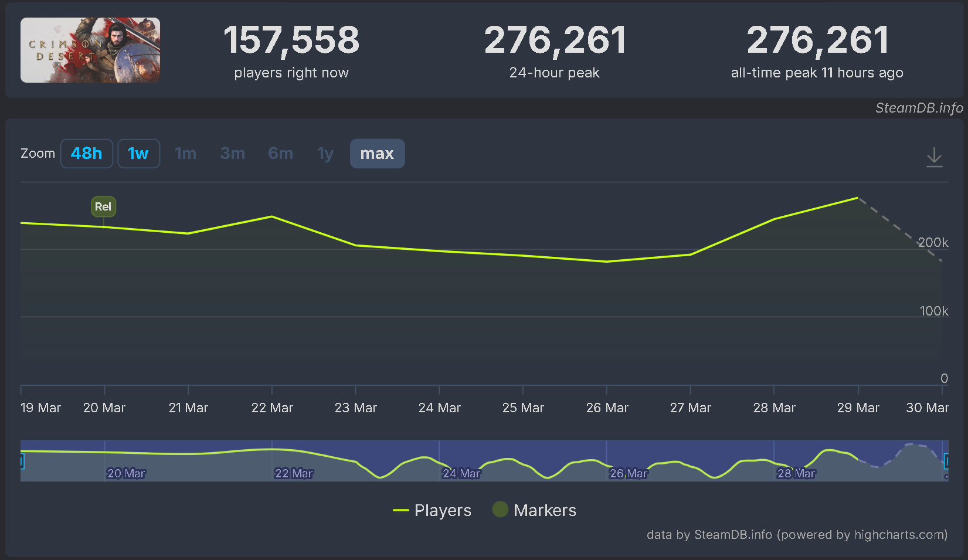Select the 3m zoom range
Viewport: 968px width, 560px height.
[232, 154]
